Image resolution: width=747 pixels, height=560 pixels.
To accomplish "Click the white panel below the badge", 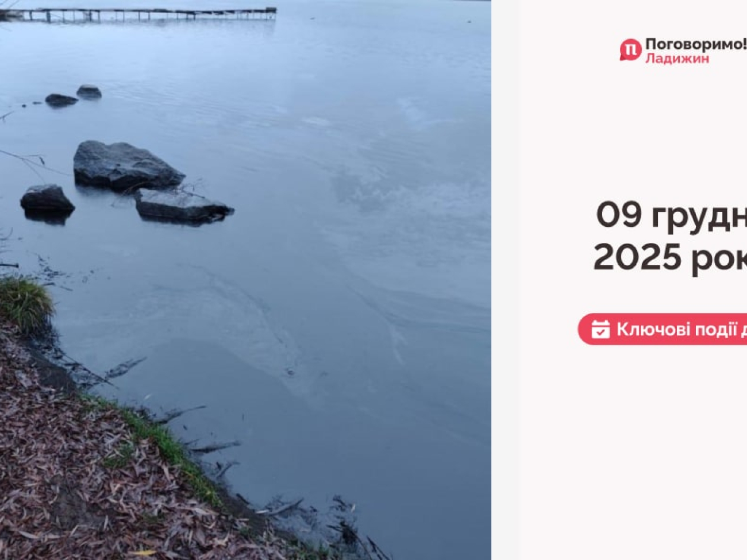I will pyautogui.click(x=632, y=454).
